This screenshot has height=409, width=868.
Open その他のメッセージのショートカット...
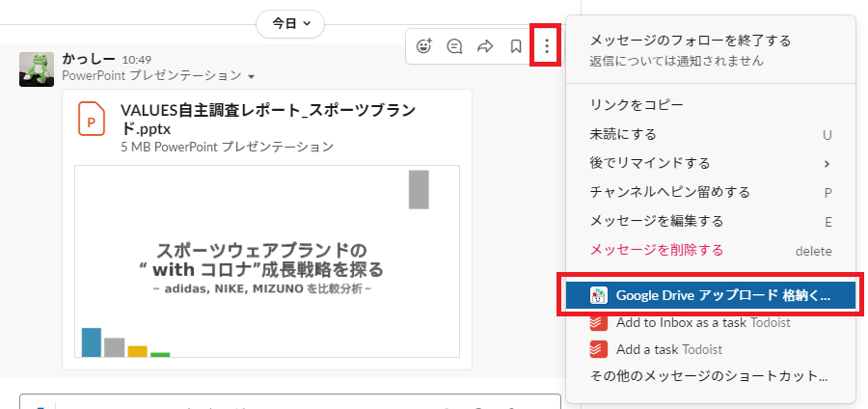point(711,377)
